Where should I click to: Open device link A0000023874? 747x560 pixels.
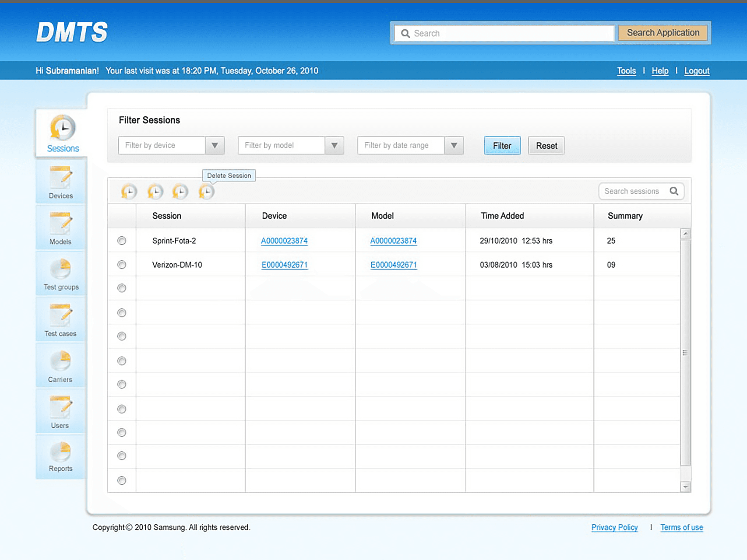(284, 241)
